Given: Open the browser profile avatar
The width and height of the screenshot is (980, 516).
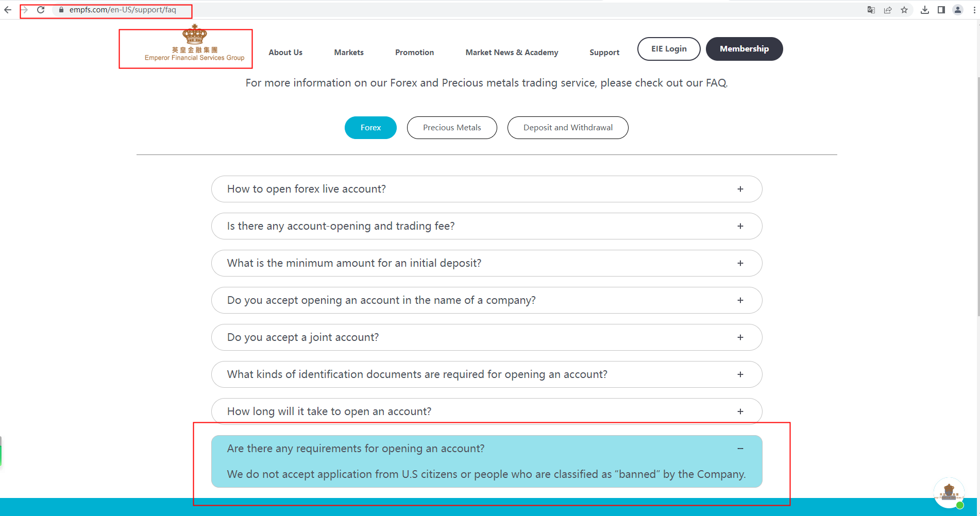Looking at the screenshot, I should 958,10.
